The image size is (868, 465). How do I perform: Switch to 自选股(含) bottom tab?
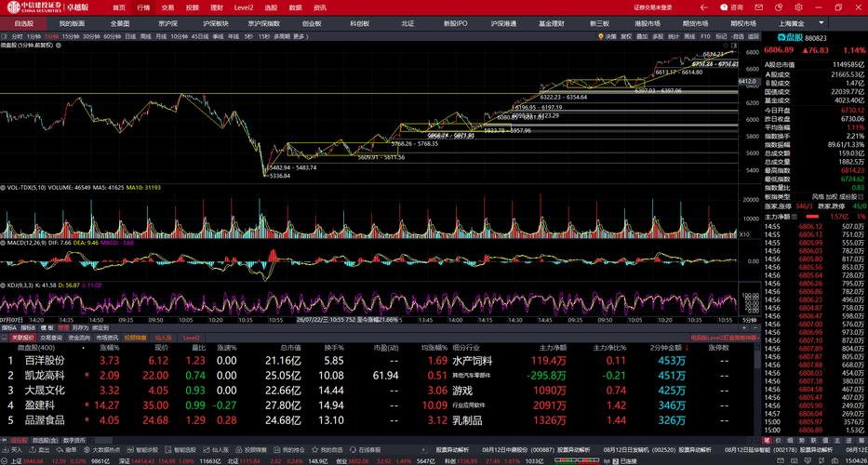click(45, 440)
